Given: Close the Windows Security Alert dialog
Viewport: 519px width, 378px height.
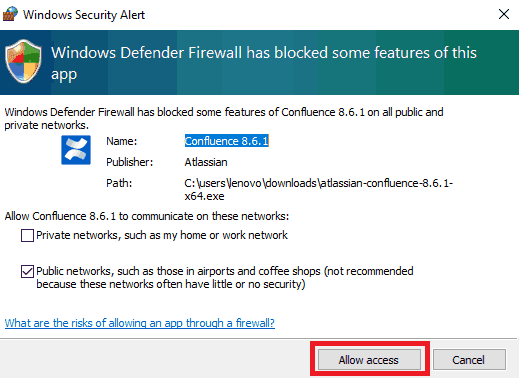Looking at the screenshot, I should [x=504, y=14].
